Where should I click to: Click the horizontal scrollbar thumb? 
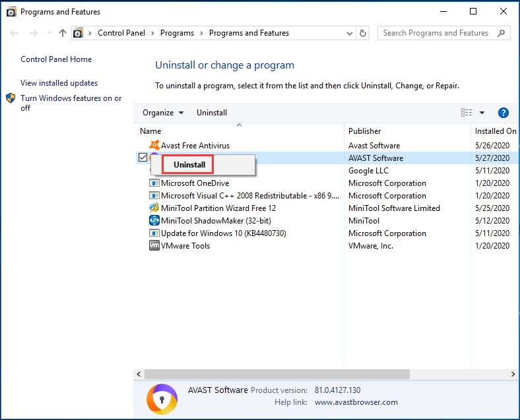[x=277, y=374]
